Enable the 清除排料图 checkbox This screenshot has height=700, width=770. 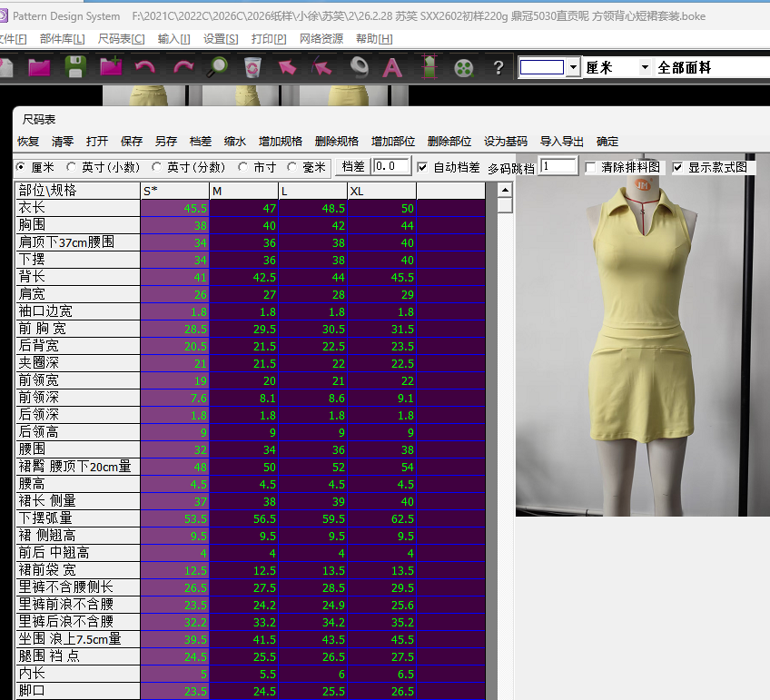tap(591, 168)
